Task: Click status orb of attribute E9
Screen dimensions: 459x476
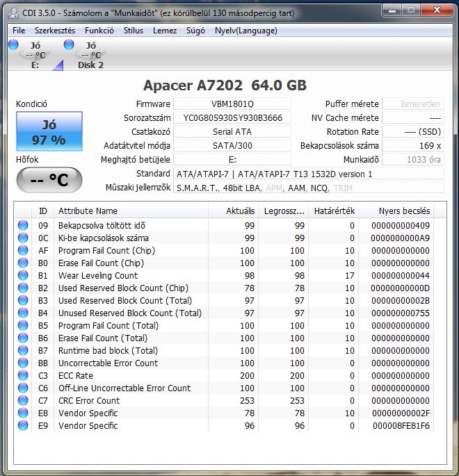Action: click(23, 425)
